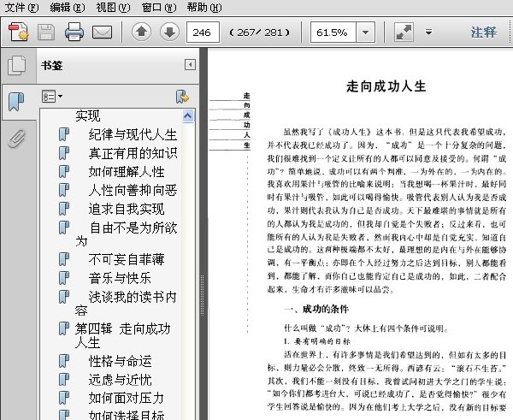Click bookmark icon beside 第四辑 走向成功人生
The width and height of the screenshot is (513, 420).
coord(64,328)
